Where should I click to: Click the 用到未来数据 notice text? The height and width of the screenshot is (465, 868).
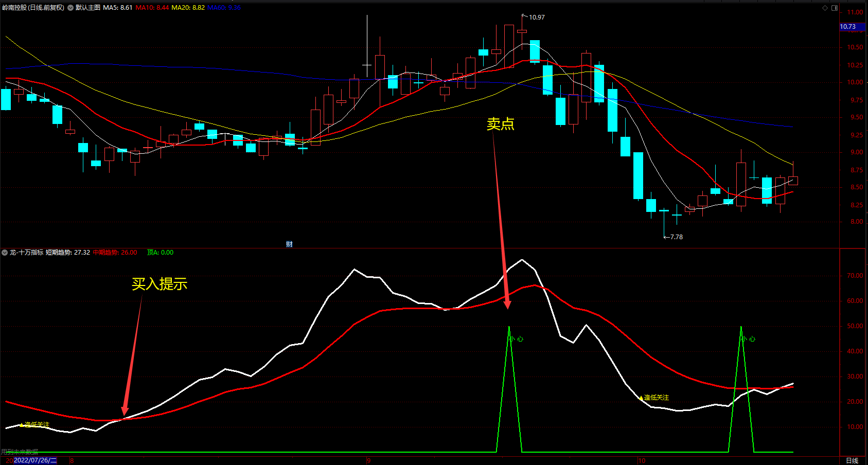20,452
